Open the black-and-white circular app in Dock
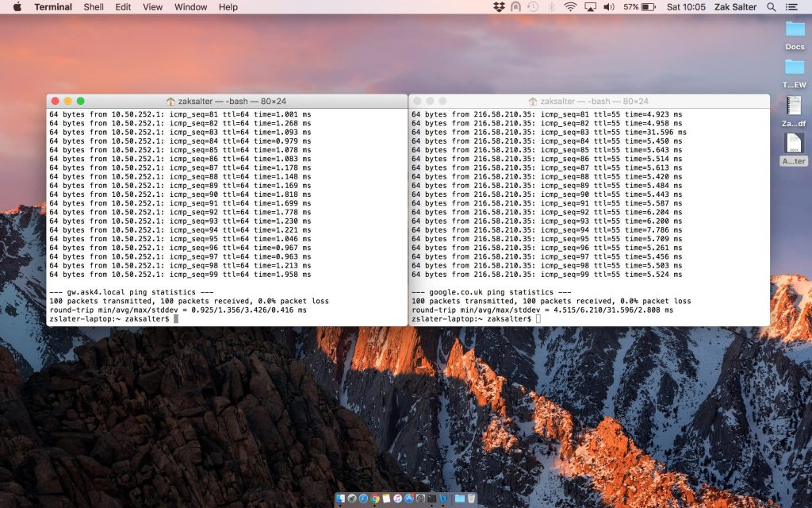 (420, 498)
